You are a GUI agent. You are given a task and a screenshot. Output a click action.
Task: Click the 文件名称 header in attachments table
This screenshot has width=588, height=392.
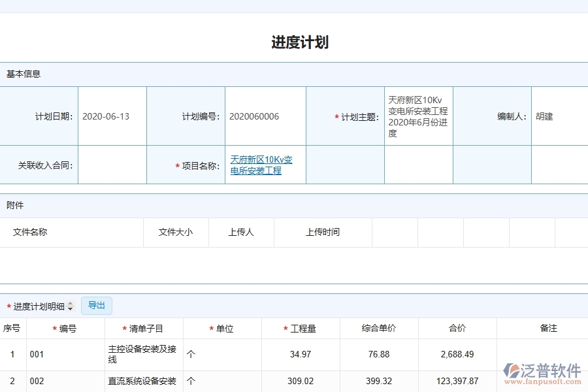coord(31,232)
